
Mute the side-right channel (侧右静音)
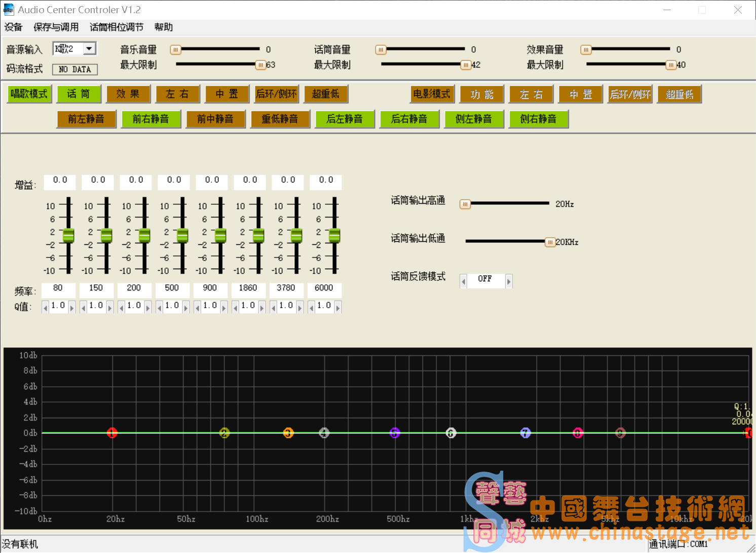click(x=539, y=119)
